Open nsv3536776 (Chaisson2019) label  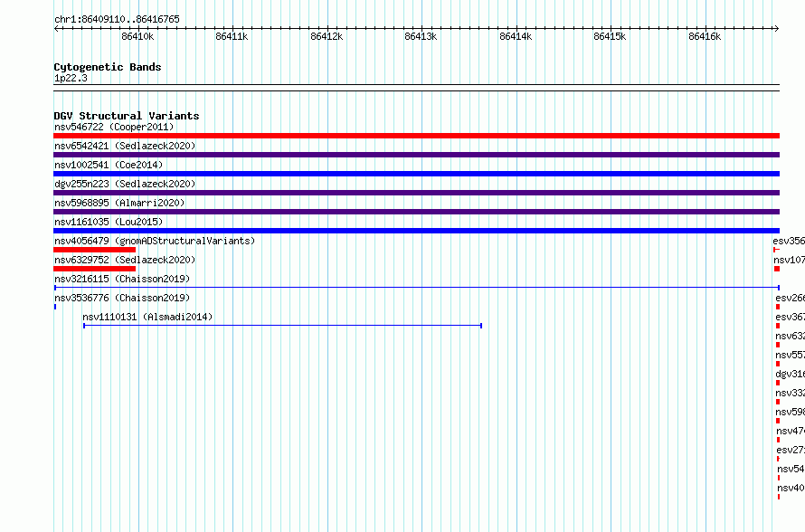click(122, 298)
